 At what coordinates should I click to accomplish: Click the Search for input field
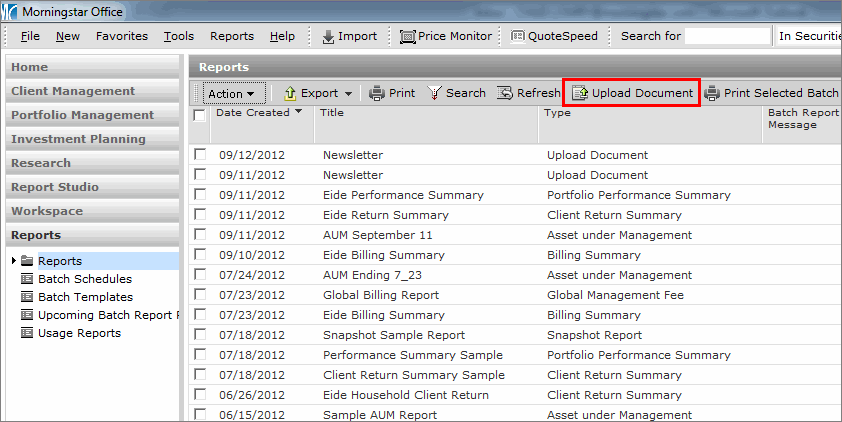click(x=727, y=36)
